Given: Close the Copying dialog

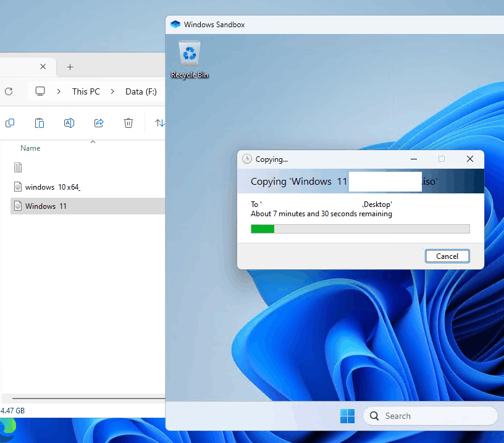Looking at the screenshot, I should point(469,159).
